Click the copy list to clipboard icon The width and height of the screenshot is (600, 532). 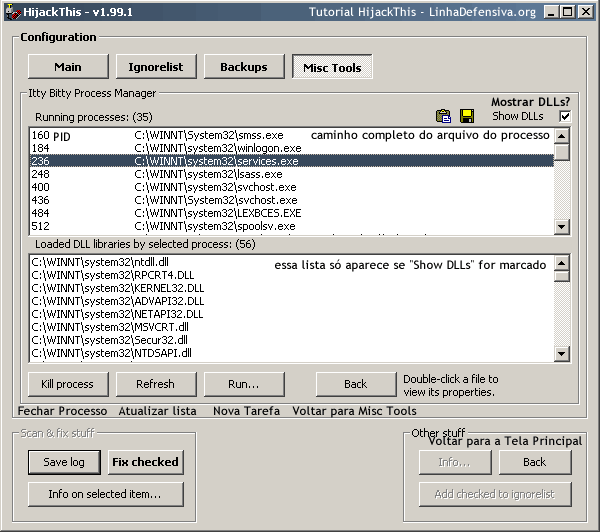(444, 117)
